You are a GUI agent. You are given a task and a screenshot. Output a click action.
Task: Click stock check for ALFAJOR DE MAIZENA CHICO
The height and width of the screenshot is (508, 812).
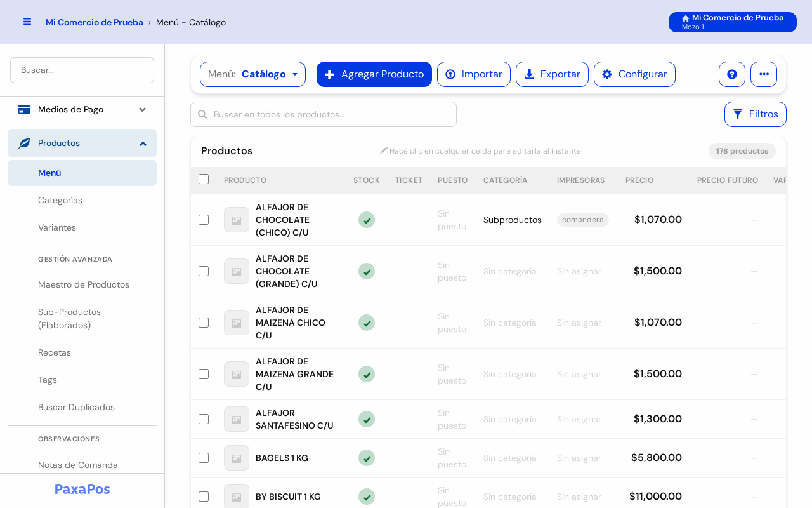tap(367, 323)
